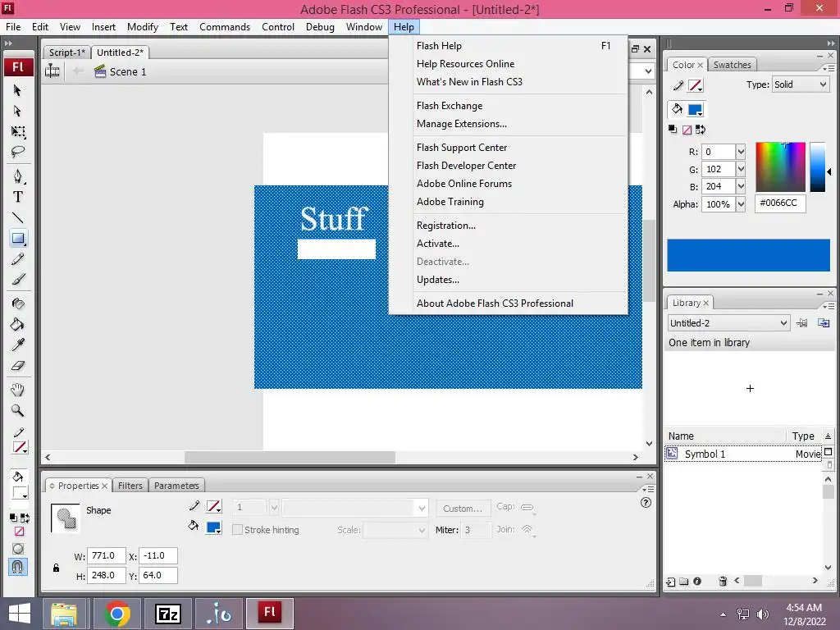Switch to the Swatches tab

tap(732, 65)
